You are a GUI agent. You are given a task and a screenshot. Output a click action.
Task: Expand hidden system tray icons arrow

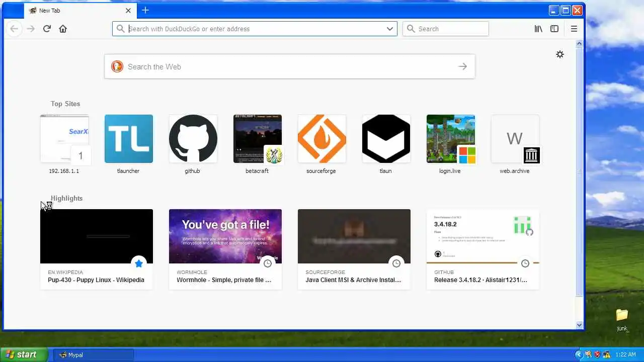tap(580, 355)
